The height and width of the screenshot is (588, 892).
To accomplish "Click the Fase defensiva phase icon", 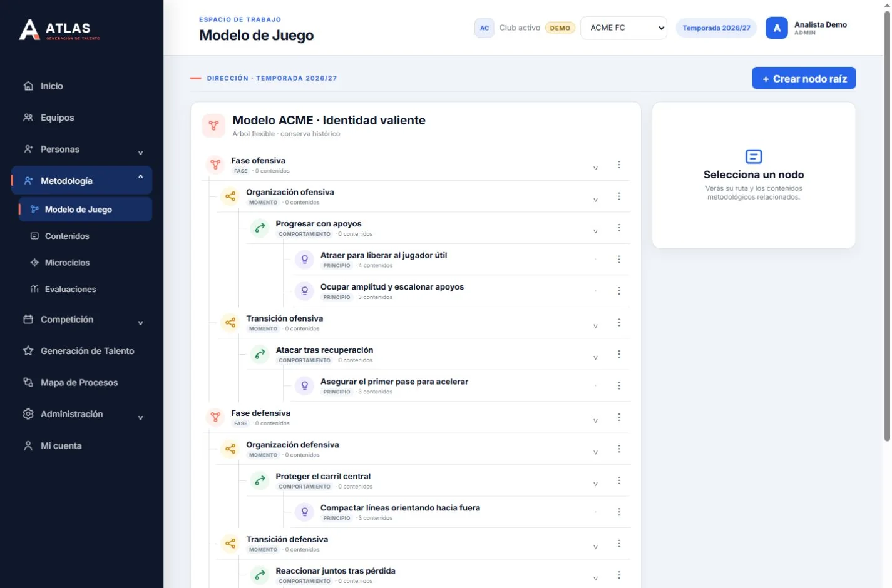I will point(215,417).
